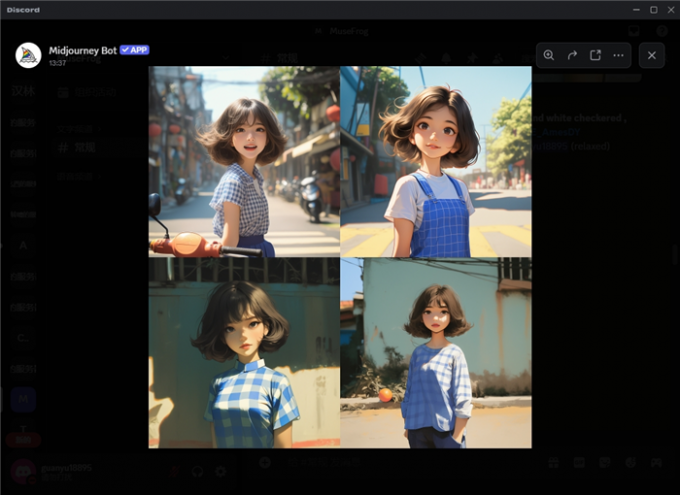Open the three-dot more options menu
This screenshot has width=680, height=495.
tap(618, 55)
